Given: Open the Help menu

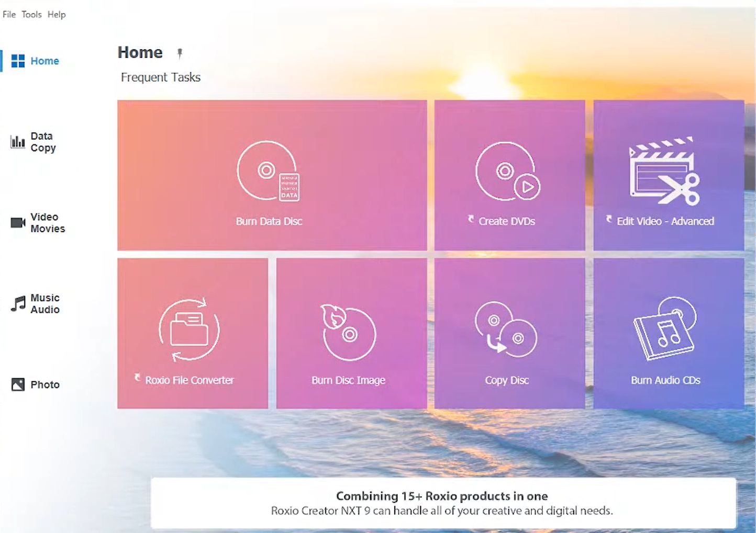Looking at the screenshot, I should (57, 14).
